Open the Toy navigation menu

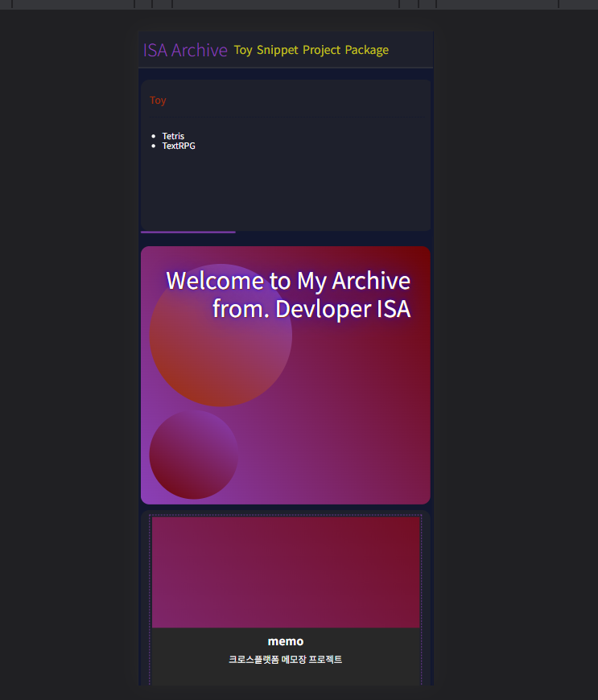coord(243,50)
